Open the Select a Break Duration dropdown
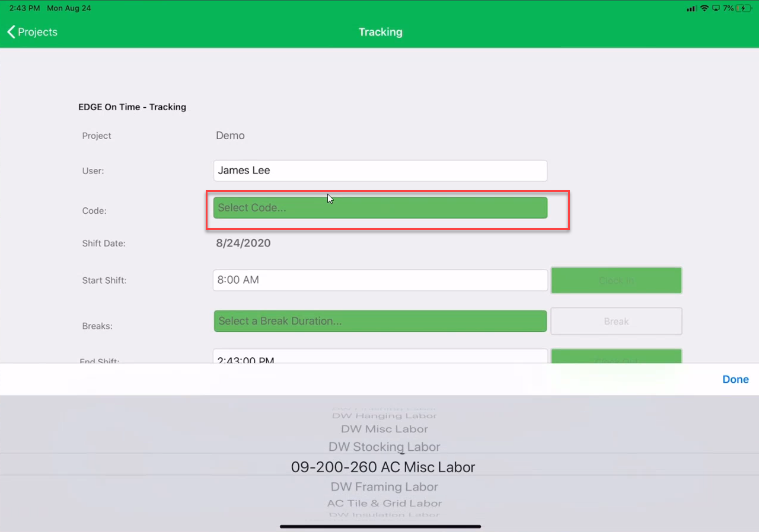 coord(380,321)
